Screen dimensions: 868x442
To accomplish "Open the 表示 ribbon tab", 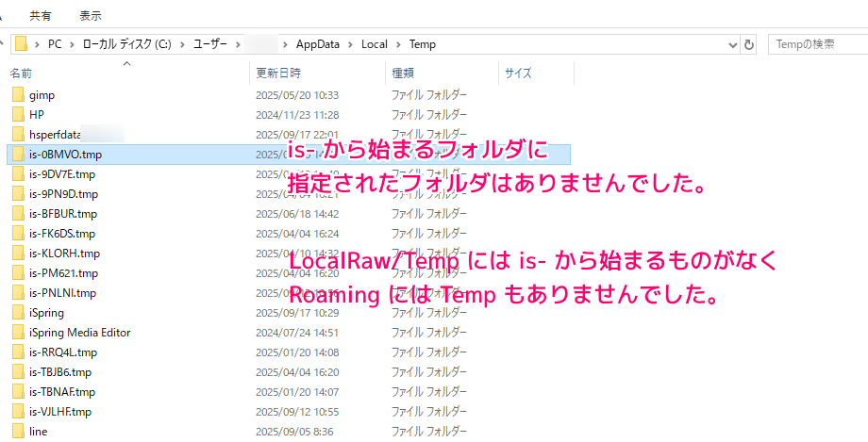I will [x=91, y=16].
